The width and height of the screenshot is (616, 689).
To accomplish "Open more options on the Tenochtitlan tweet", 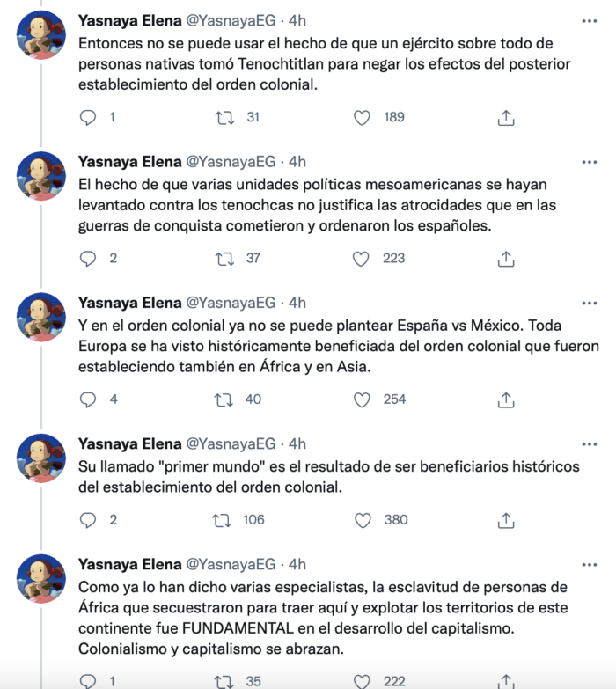I will (590, 20).
